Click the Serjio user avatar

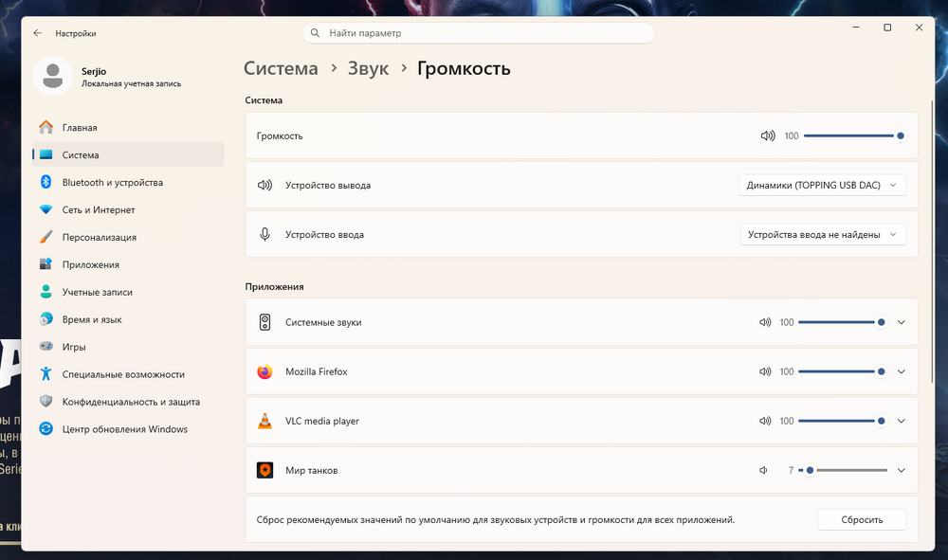pyautogui.click(x=52, y=77)
